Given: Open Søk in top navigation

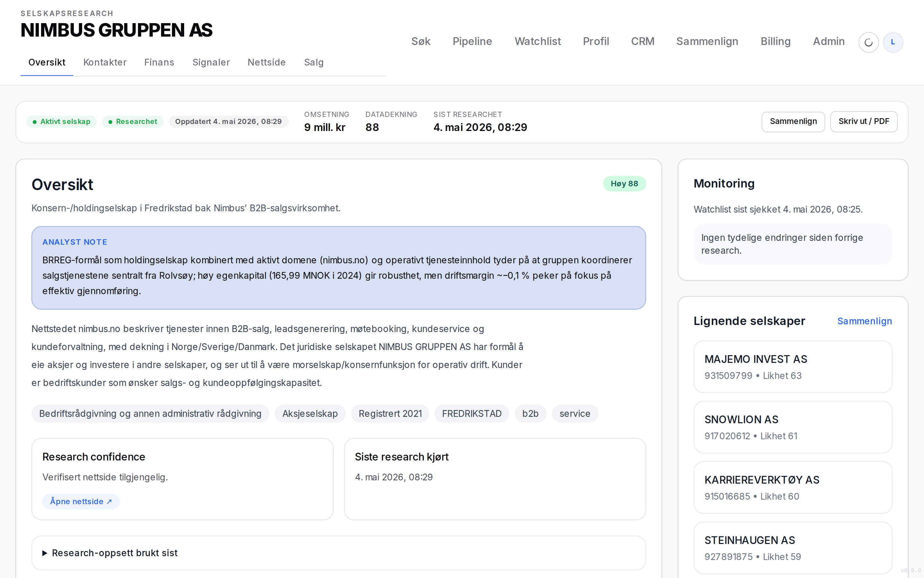Looking at the screenshot, I should point(421,41).
